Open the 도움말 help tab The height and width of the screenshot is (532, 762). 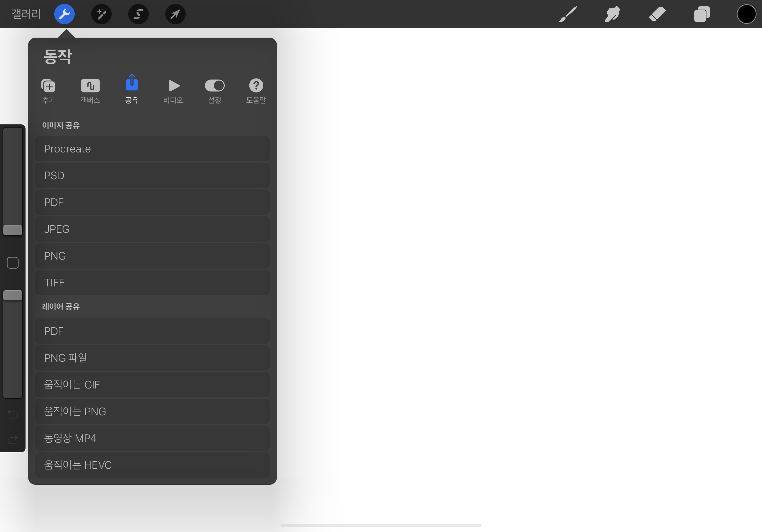[x=256, y=91]
